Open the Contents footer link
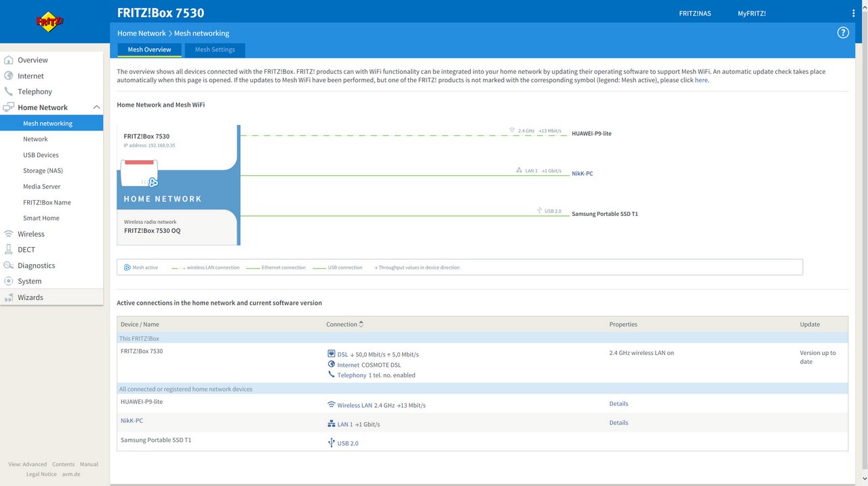Screen dimensions: 868x486 pyautogui.click(x=63, y=464)
